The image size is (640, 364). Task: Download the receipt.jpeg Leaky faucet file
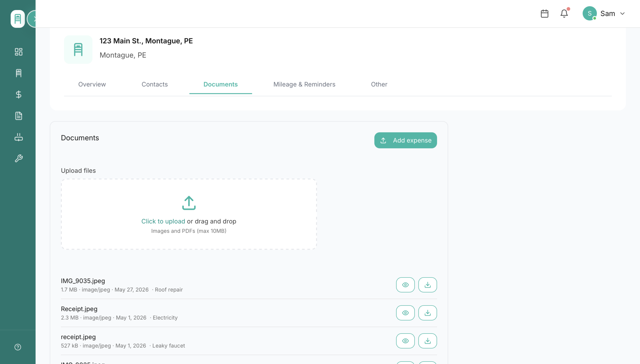click(427, 341)
